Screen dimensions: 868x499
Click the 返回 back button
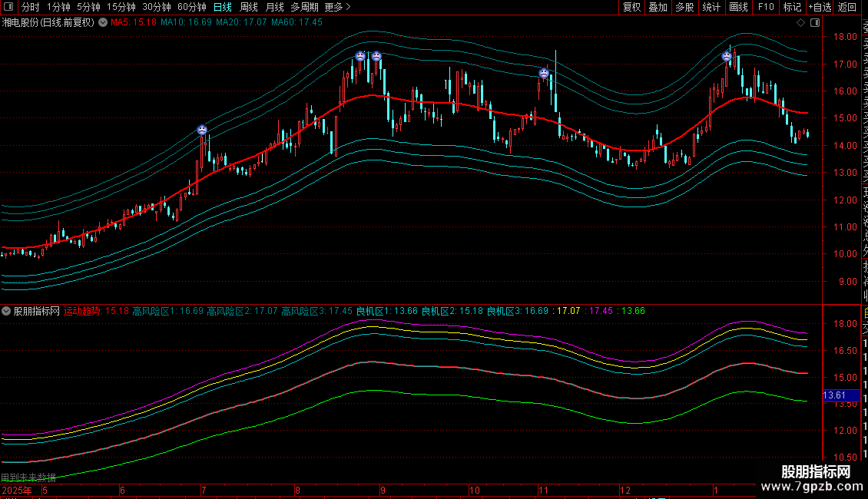click(x=847, y=7)
